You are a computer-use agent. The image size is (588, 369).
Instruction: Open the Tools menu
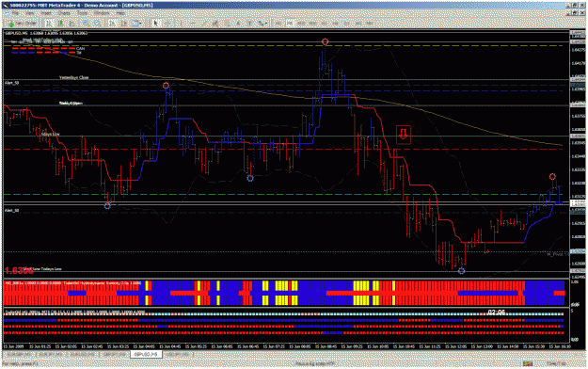(82, 13)
